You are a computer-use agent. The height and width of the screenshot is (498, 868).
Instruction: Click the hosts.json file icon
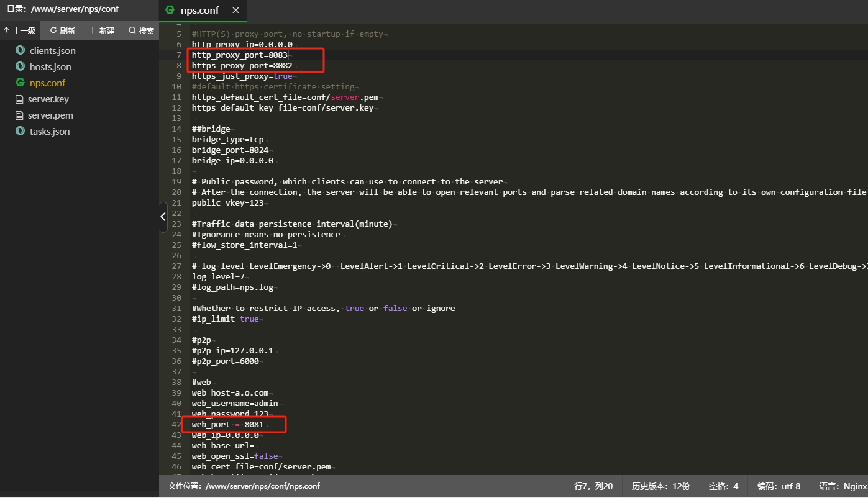20,66
